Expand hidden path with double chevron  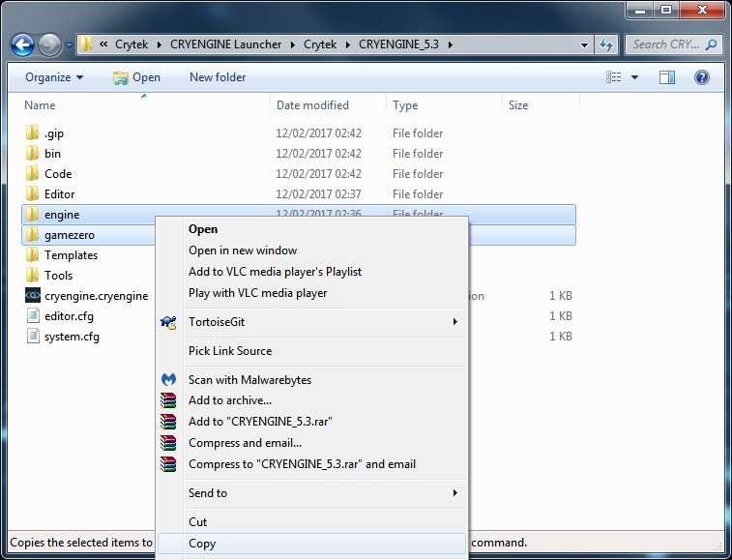103,44
